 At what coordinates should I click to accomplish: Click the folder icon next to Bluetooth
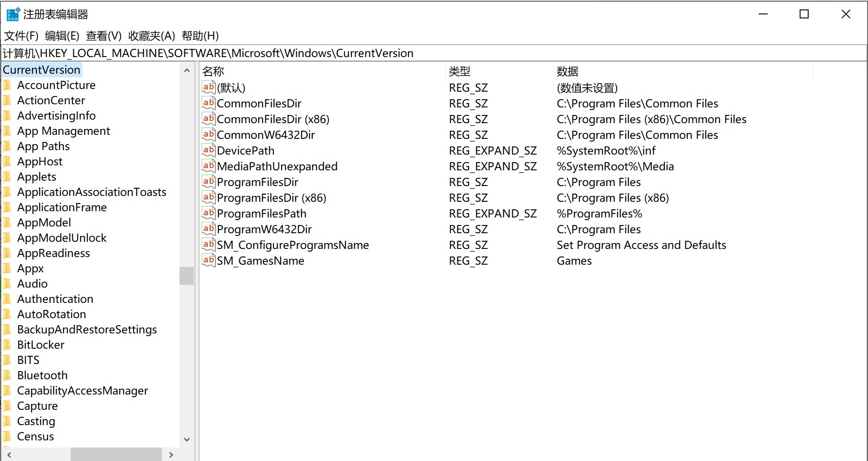pyautogui.click(x=7, y=376)
